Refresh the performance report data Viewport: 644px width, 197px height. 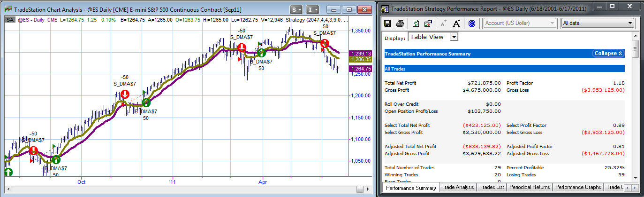(416, 23)
